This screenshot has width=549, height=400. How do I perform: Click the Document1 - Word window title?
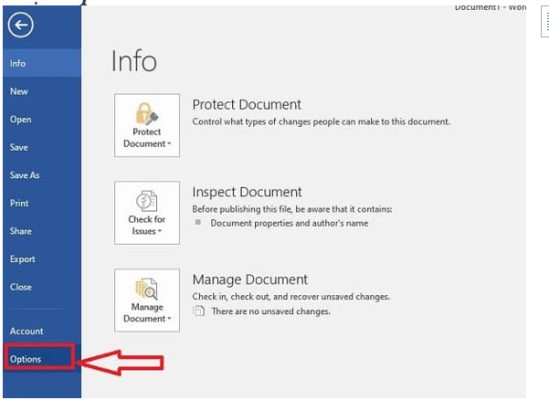click(x=490, y=7)
